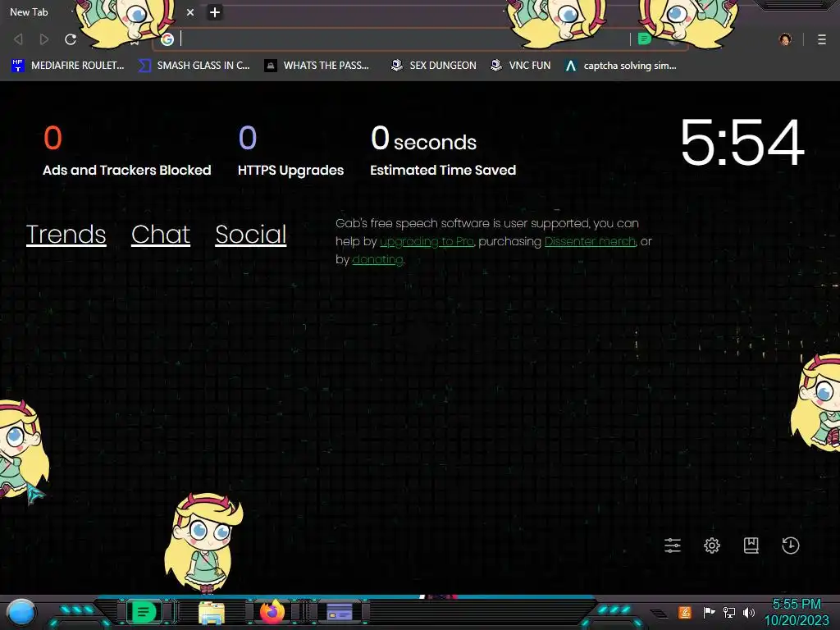Image resolution: width=840 pixels, height=630 pixels.
Task: Open network status tray icon
Action: [x=729, y=612]
